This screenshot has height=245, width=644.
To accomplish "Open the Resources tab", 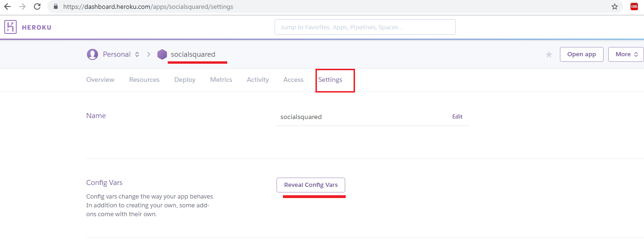I will [144, 80].
